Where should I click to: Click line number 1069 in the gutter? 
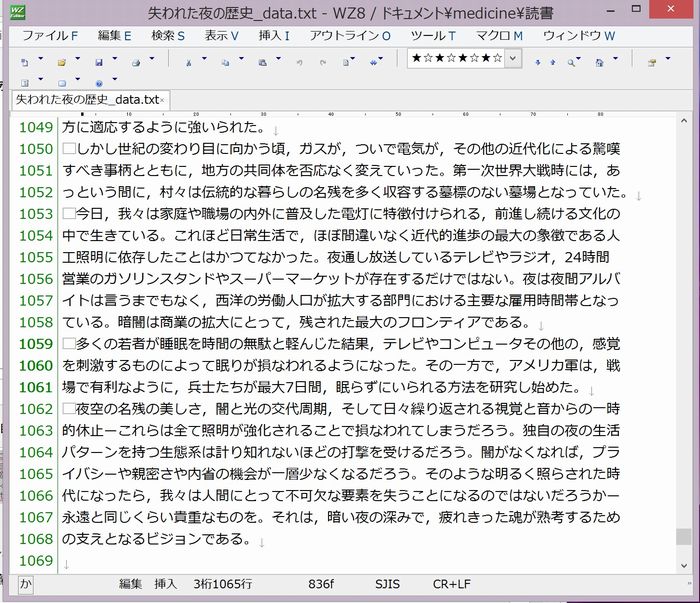[x=36, y=560]
